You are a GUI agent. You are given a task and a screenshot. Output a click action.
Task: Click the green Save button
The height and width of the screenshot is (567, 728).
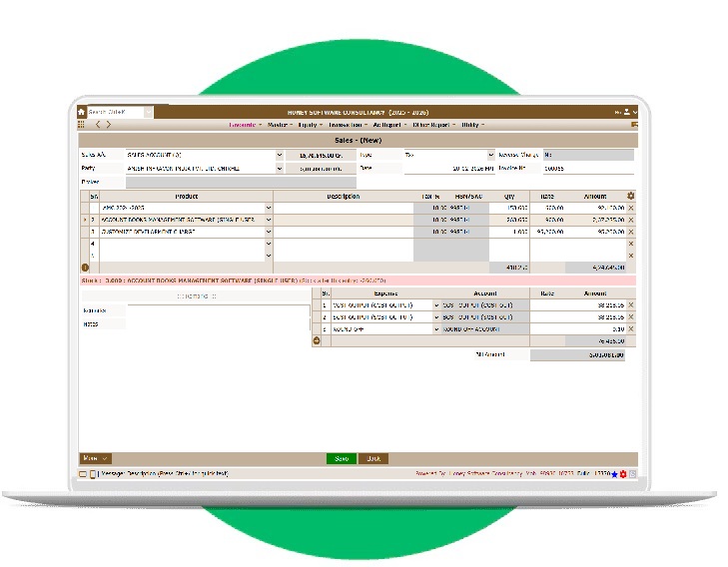tap(341, 458)
